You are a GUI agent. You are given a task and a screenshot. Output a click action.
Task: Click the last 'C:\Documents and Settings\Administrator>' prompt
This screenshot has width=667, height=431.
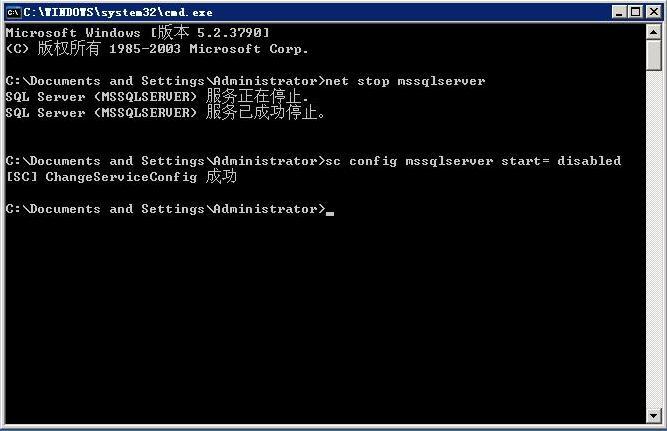click(165, 209)
